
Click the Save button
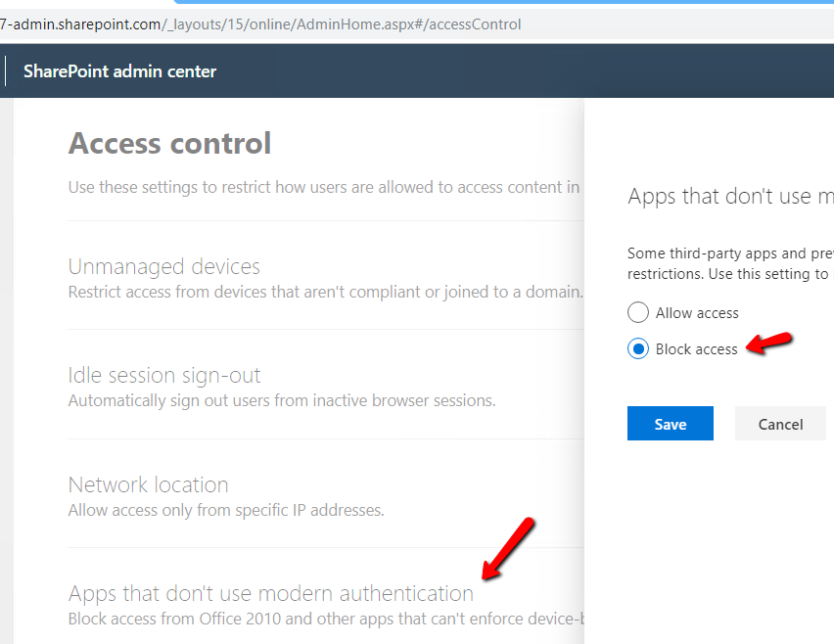click(670, 424)
